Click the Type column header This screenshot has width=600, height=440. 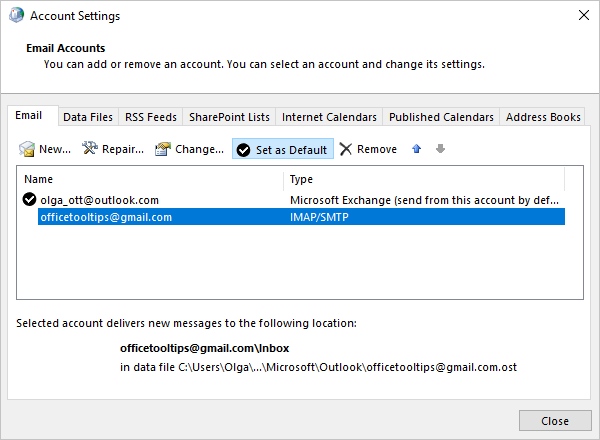click(301, 179)
